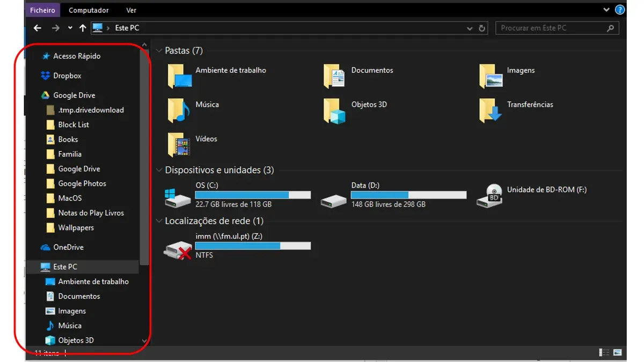
Task: Select the Transferências folder icon
Action: pos(490,110)
